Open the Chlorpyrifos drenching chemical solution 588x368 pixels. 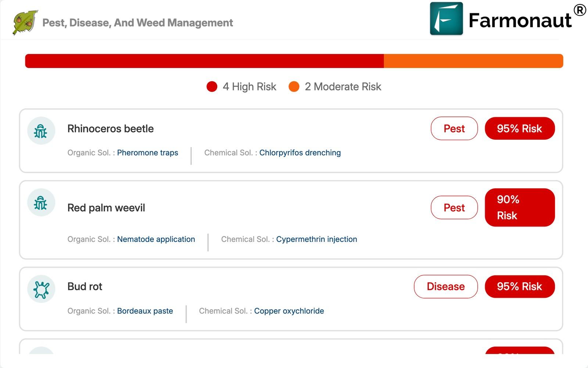(300, 153)
